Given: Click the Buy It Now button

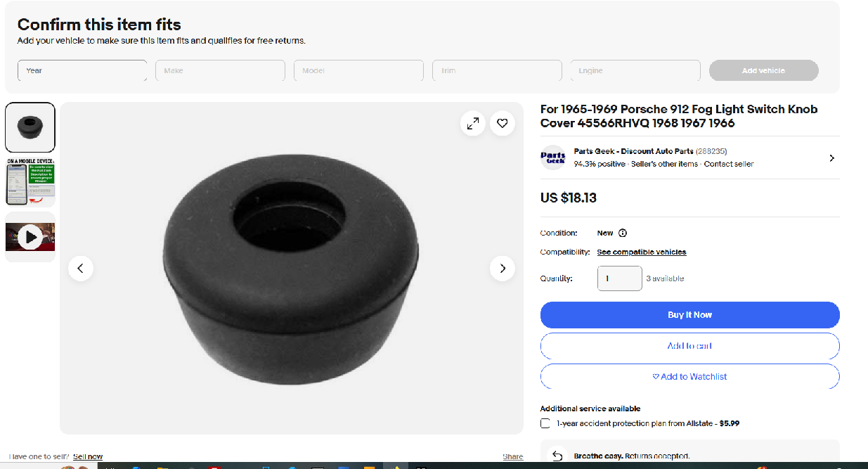Looking at the screenshot, I should [689, 315].
